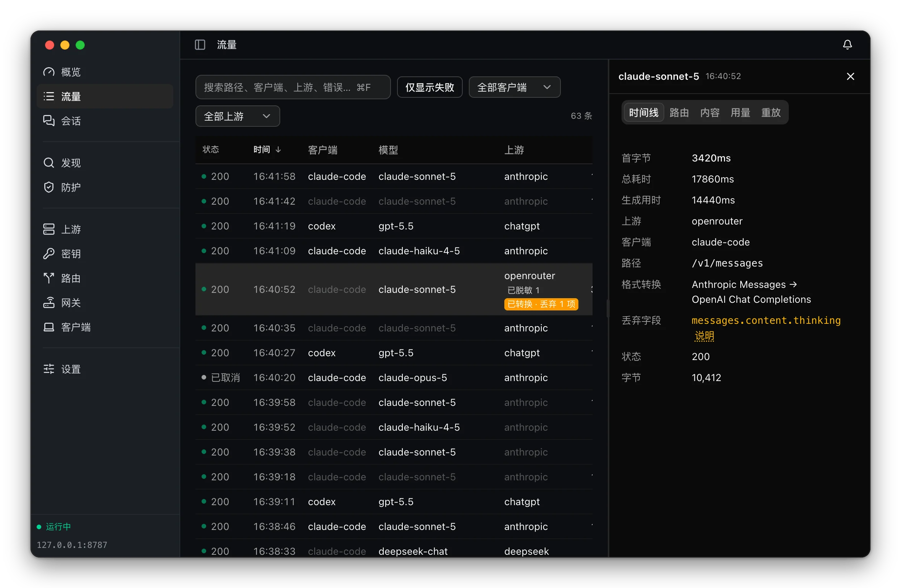Click the protection shield icon
Viewport: 901px width, 588px height.
[49, 187]
